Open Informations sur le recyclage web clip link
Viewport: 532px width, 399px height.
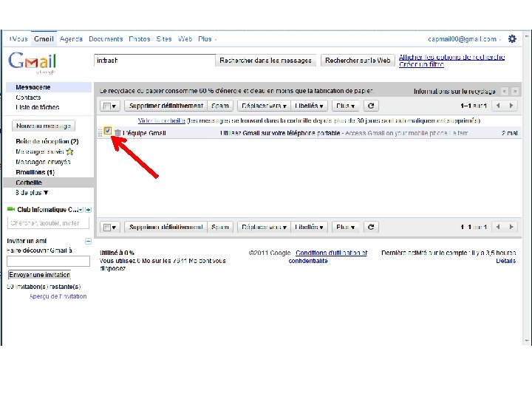click(x=454, y=92)
